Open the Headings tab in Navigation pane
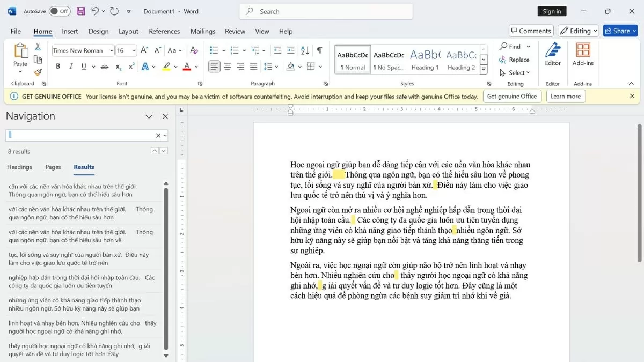 coord(19,167)
